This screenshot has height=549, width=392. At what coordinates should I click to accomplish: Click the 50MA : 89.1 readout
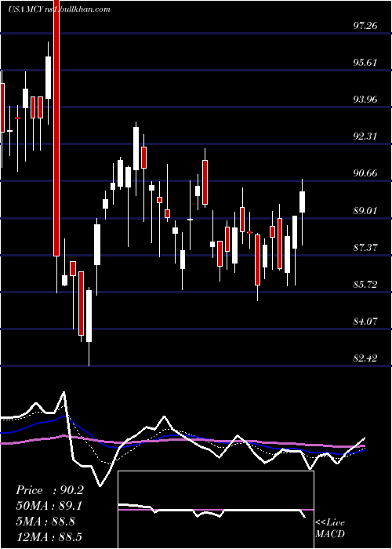pyautogui.click(x=49, y=506)
